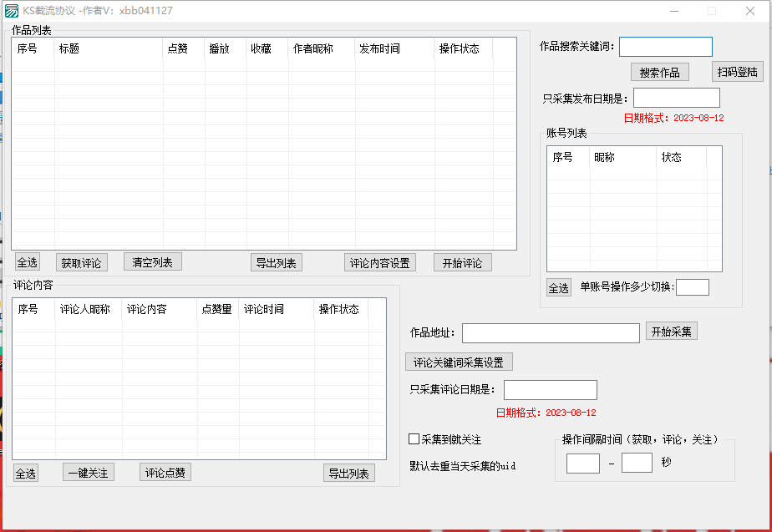Click 序号 column header in 作品列表
This screenshot has width=772, height=532.
point(33,48)
